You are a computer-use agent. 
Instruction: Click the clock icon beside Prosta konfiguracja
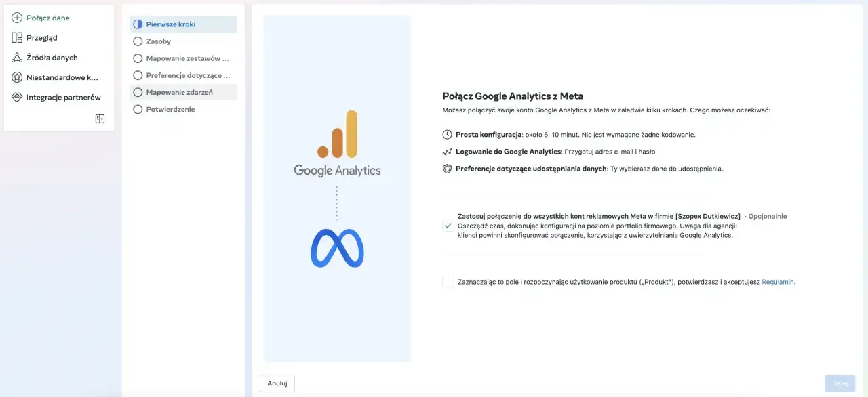446,134
